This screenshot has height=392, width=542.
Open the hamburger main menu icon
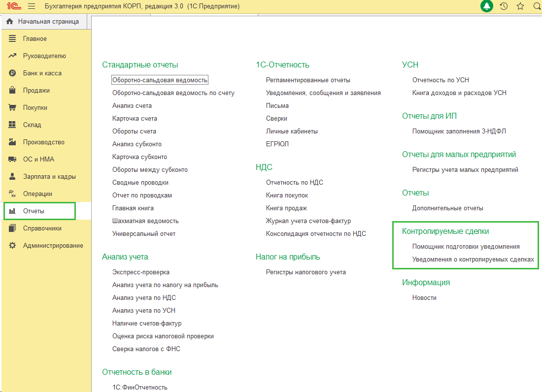(32, 6)
